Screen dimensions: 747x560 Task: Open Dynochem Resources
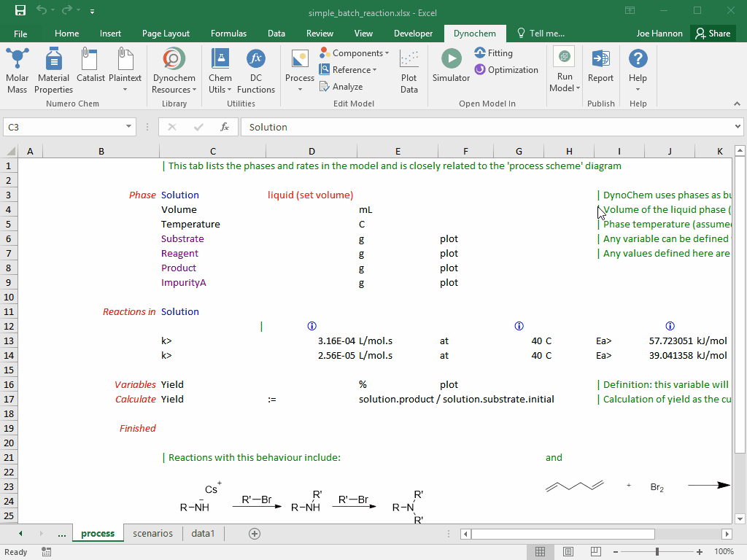[x=174, y=69]
